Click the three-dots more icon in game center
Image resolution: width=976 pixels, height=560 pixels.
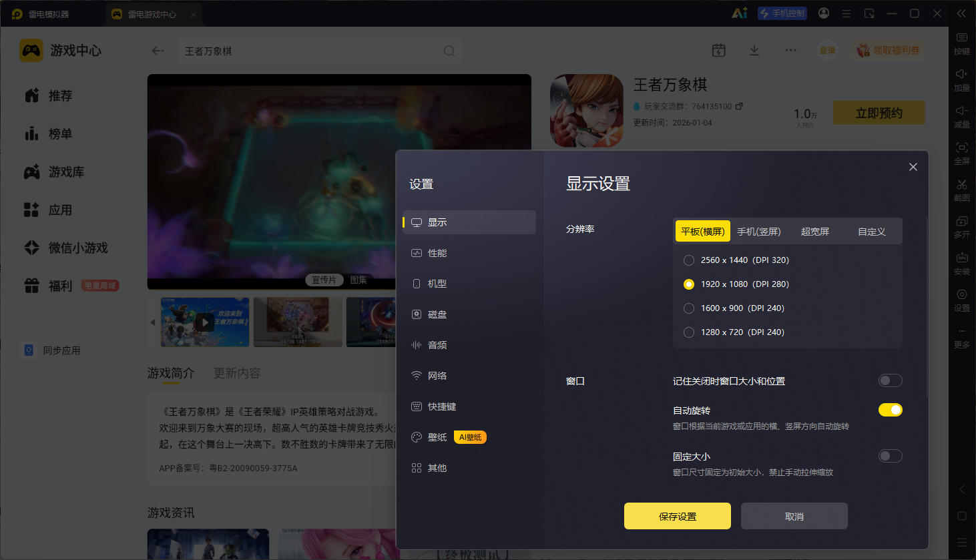(x=791, y=51)
